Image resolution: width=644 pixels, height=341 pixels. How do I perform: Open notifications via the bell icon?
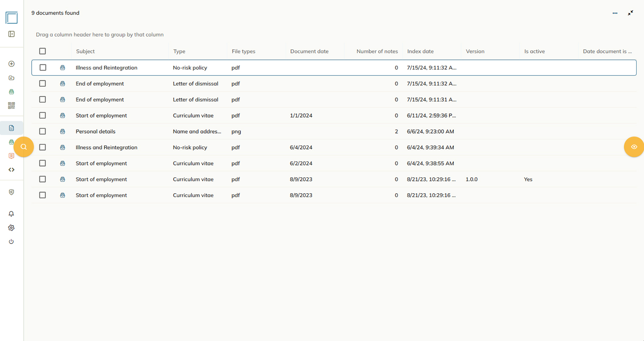12,214
